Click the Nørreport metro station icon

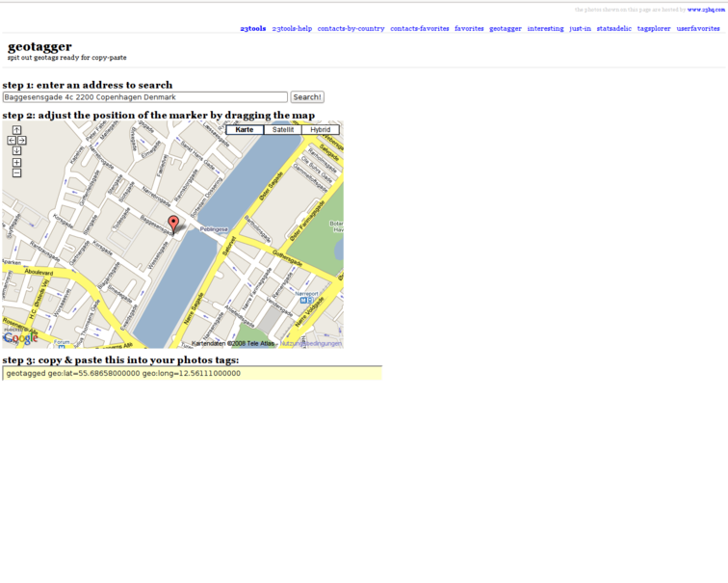[306, 300]
